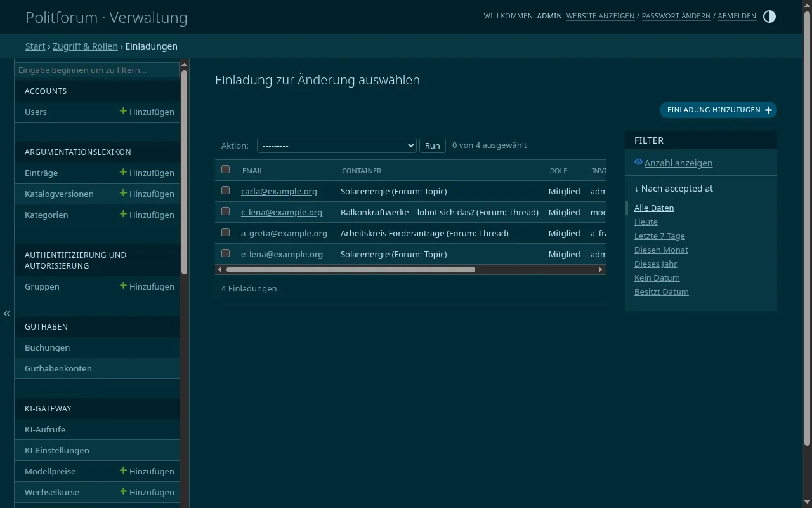This screenshot has width=812, height=508.
Task: Sort by the Email column header
Action: (252, 171)
